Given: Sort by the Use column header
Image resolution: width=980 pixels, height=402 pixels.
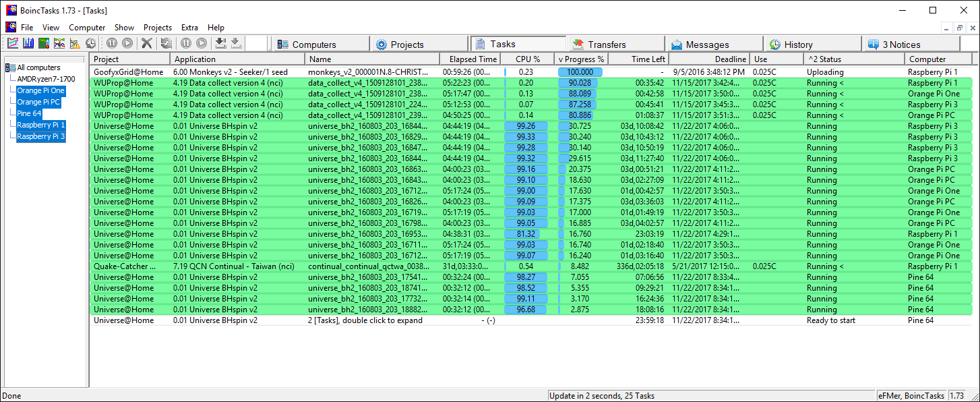Looking at the screenshot, I should [777, 59].
